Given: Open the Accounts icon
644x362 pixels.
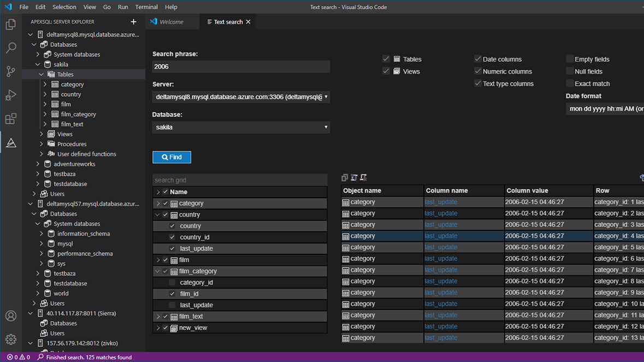Looking at the screenshot, I should click(11, 316).
